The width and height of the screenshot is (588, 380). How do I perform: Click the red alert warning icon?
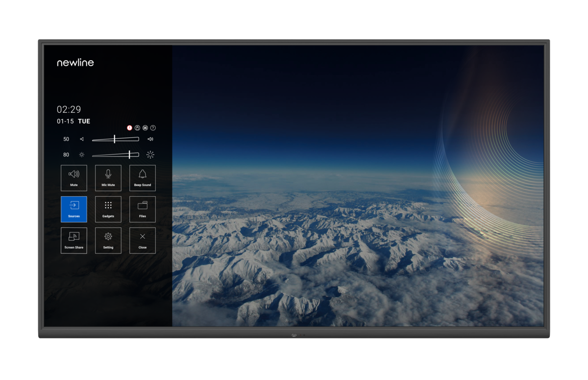click(129, 127)
